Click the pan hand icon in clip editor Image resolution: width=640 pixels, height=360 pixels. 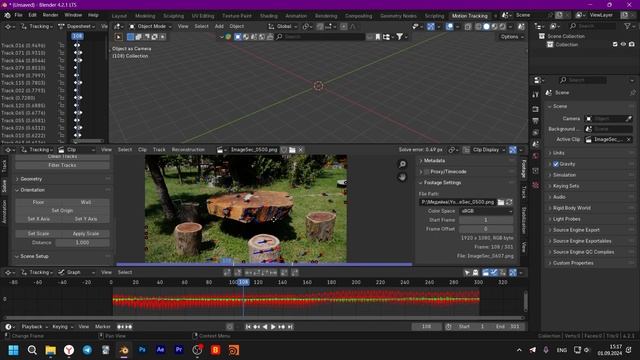[402, 177]
